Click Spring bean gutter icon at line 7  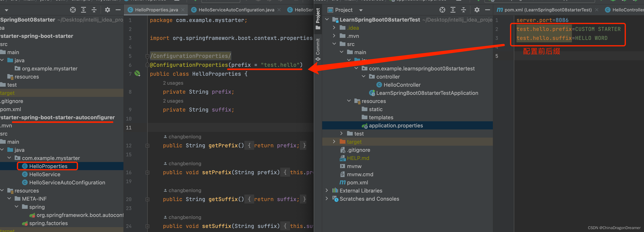pos(137,73)
